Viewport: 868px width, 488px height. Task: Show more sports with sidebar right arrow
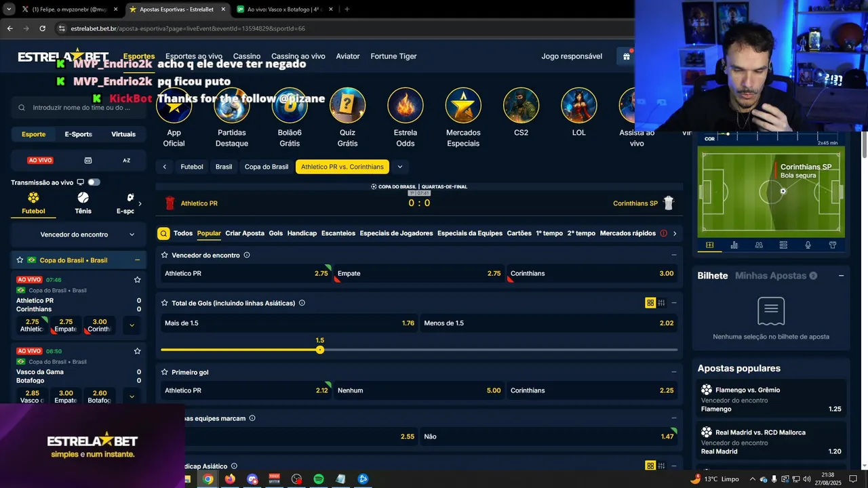[x=140, y=203]
